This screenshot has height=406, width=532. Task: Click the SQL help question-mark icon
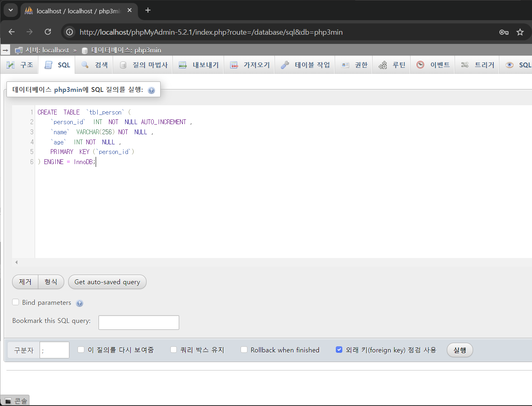[x=151, y=90]
